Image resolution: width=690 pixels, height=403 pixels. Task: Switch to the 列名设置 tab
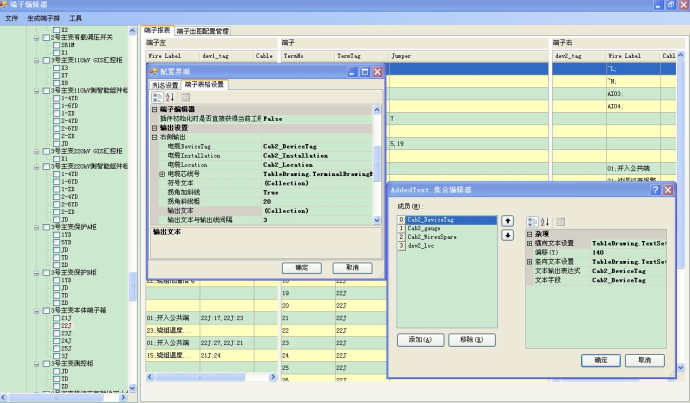coord(165,84)
